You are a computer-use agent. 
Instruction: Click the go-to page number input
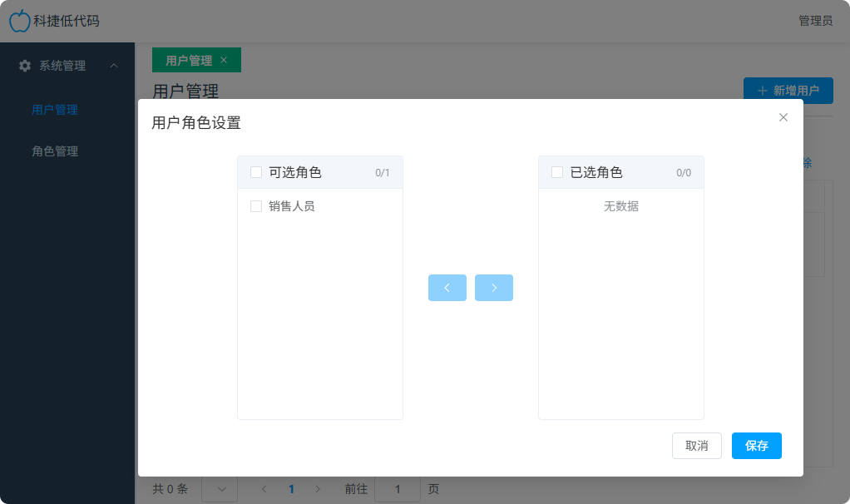397,489
